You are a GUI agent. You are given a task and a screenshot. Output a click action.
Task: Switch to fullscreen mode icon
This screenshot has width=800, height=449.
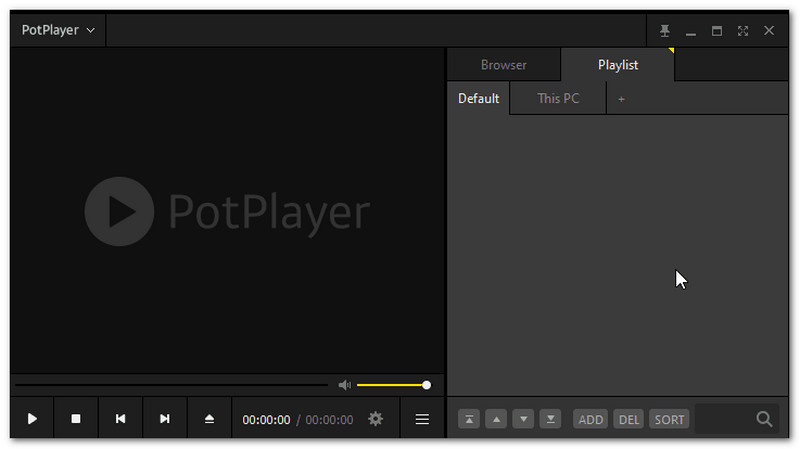tap(743, 31)
